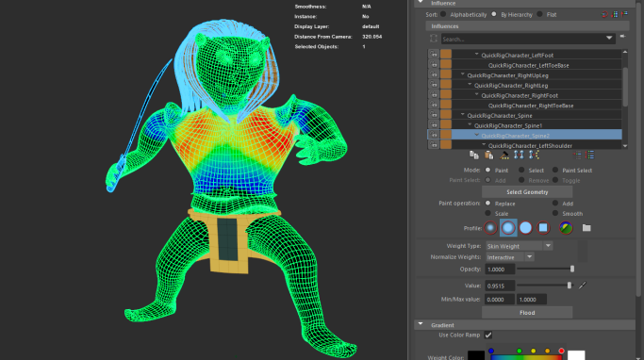The image size is (644, 360).
Task: Click the eyedropper Pick Value icon
Action: pos(583,285)
